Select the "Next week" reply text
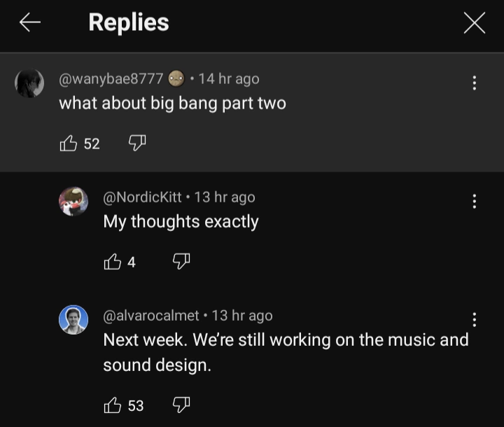The height and width of the screenshot is (427, 504). 286,340
